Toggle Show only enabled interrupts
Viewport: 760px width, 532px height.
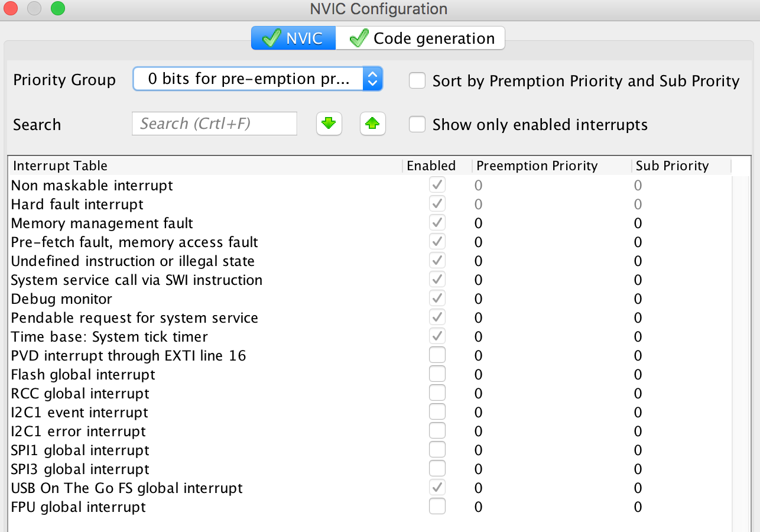[418, 124]
